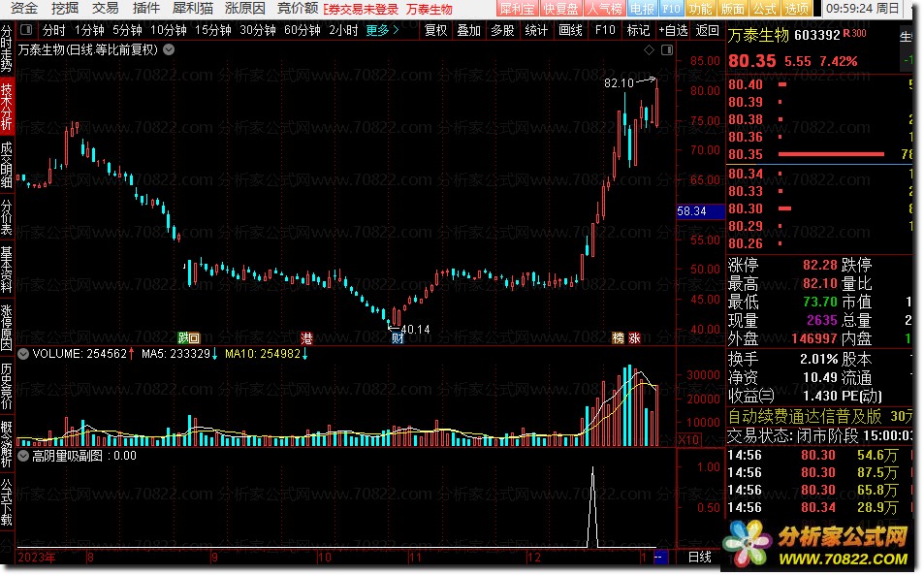
Task: Open the 资金 menu
Action: coord(24,9)
